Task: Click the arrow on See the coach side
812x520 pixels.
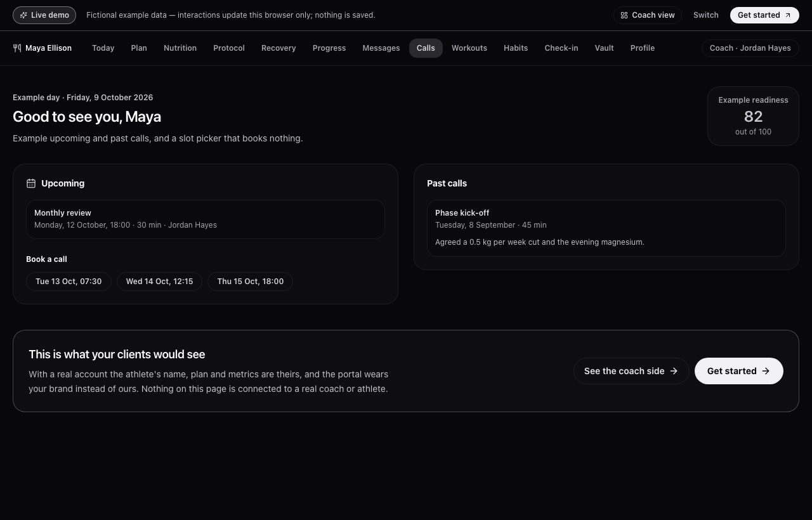Action: click(x=674, y=371)
